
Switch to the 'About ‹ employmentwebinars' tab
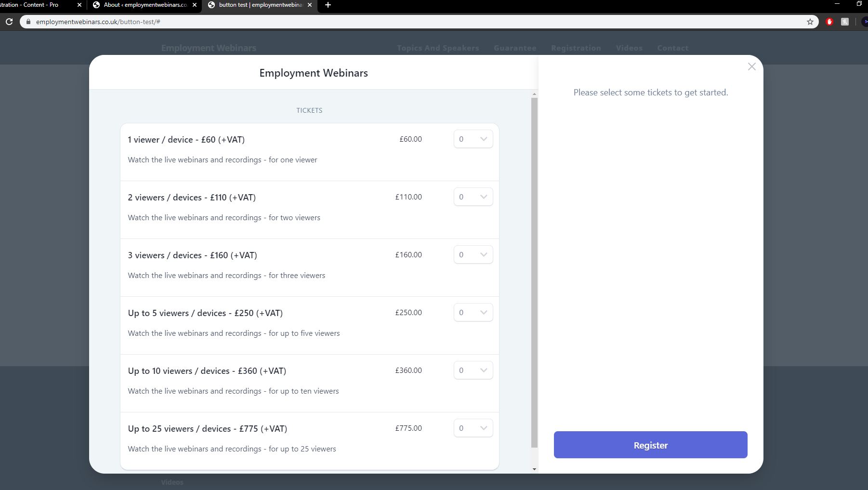pyautogui.click(x=144, y=5)
